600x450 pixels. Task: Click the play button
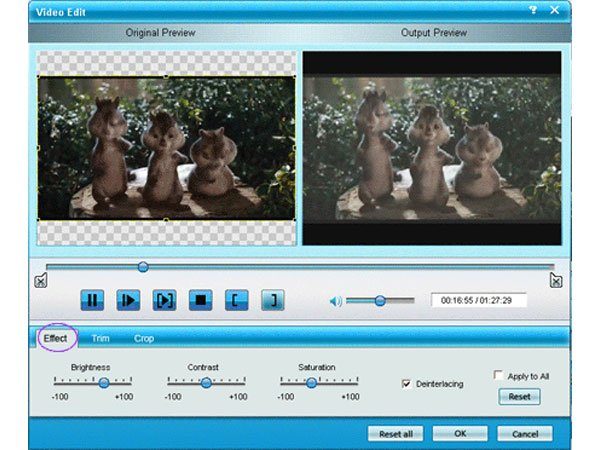click(x=128, y=300)
